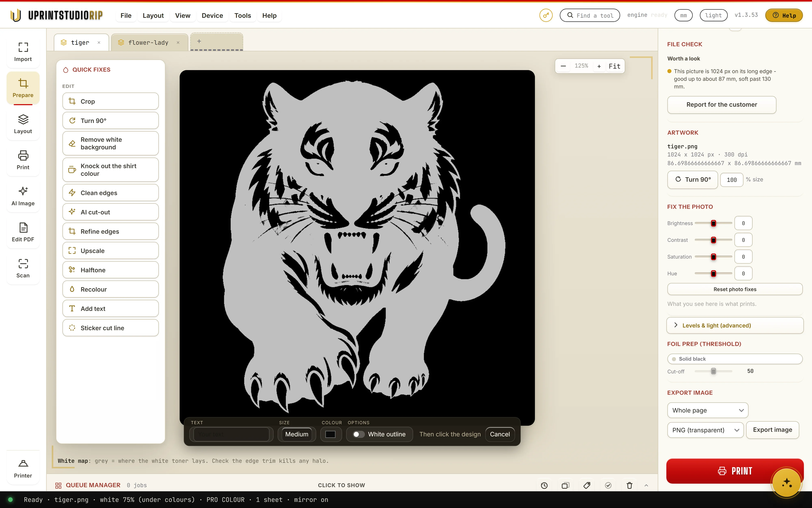Click the queue tag icon
The image size is (812, 508).
coord(587,485)
